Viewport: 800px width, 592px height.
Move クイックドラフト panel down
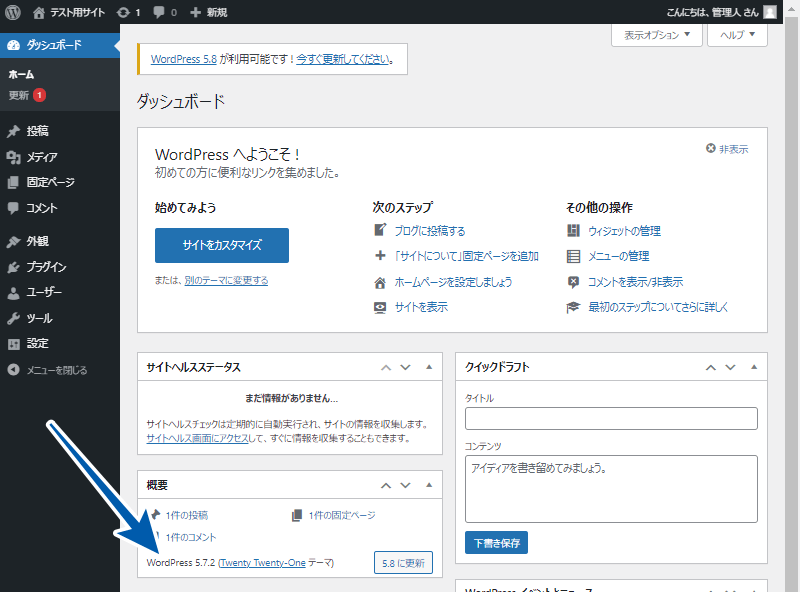(x=731, y=367)
